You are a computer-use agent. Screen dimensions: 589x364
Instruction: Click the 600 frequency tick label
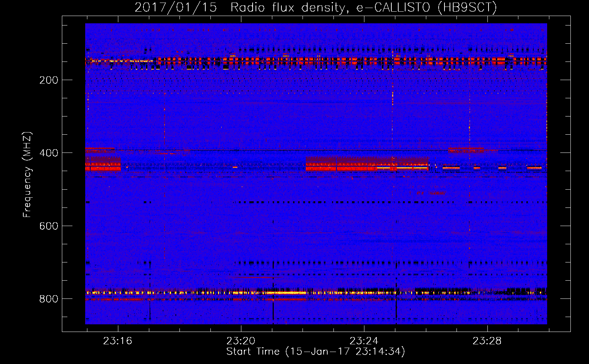click(x=49, y=226)
